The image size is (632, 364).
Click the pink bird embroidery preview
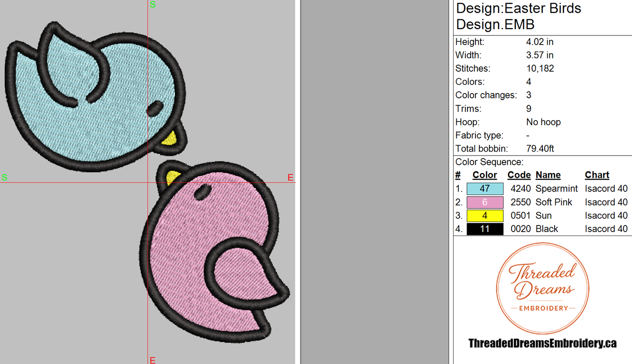pos(215,252)
